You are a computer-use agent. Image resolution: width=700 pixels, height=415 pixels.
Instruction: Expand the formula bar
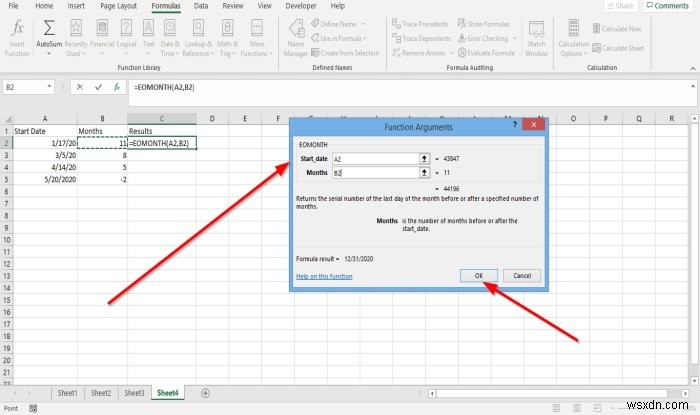pos(693,87)
